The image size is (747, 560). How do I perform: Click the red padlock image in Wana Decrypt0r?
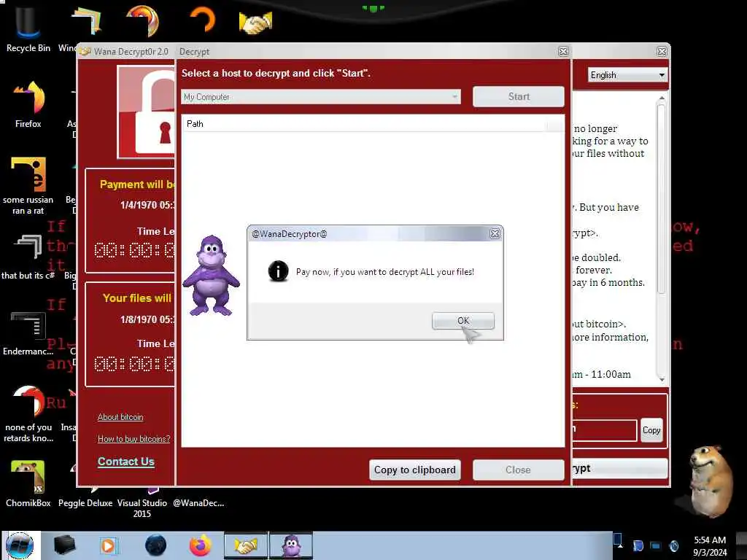pos(146,112)
